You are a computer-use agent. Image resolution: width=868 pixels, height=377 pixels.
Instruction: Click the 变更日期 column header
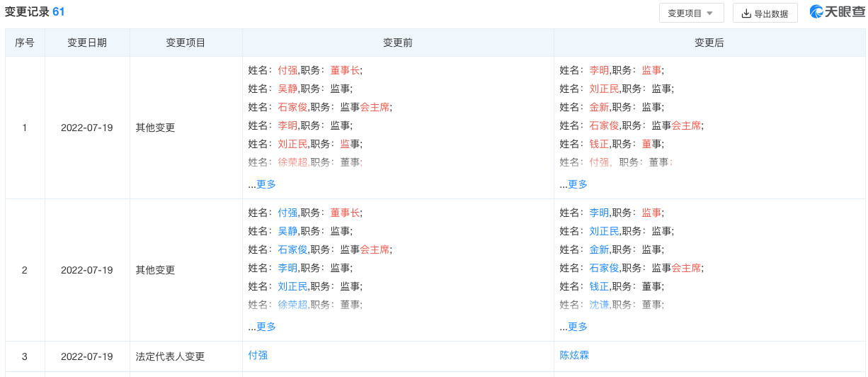point(87,43)
